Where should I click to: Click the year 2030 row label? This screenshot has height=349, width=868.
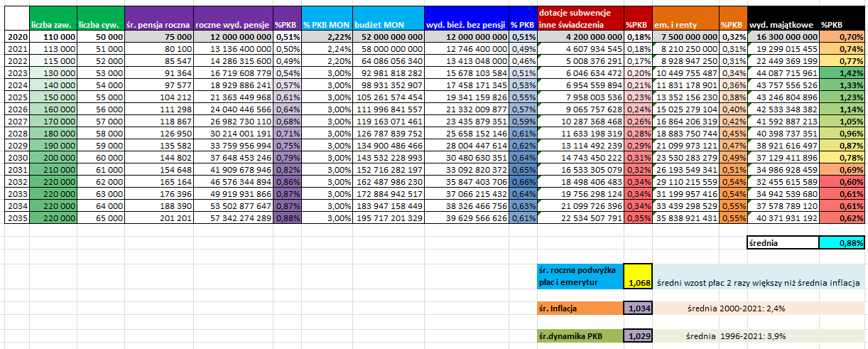[16, 156]
